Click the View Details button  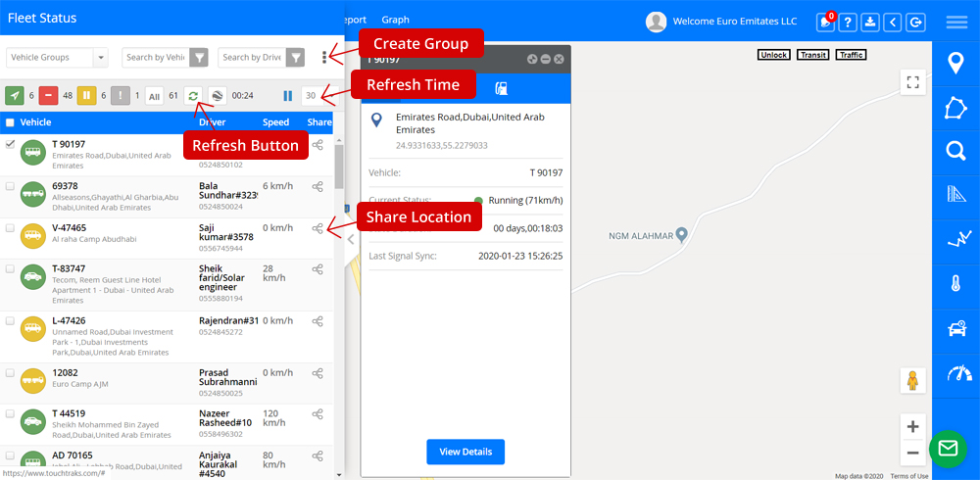pyautogui.click(x=465, y=452)
